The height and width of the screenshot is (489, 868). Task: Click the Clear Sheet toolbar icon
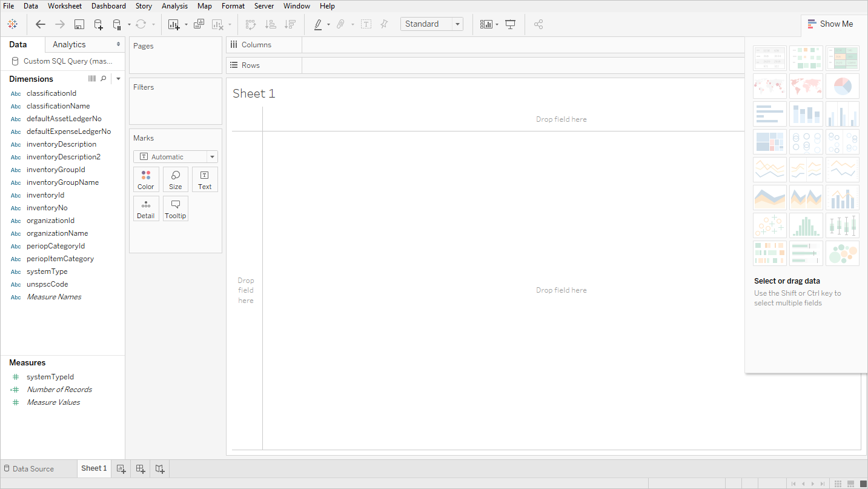(x=217, y=24)
